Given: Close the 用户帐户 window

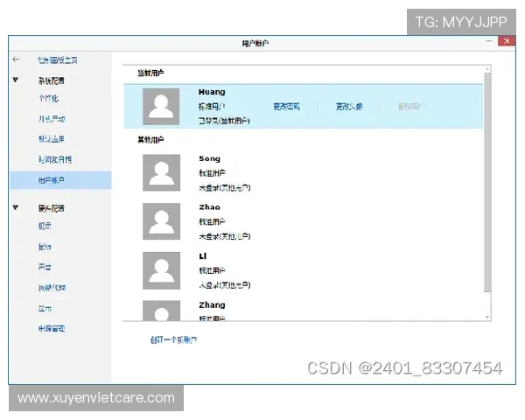Looking at the screenshot, I should pyautogui.click(x=506, y=41).
